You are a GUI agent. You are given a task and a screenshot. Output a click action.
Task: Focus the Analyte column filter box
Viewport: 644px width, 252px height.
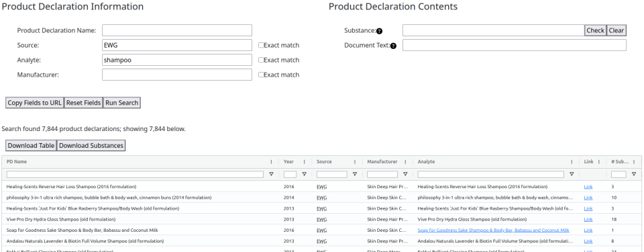pyautogui.click(x=491, y=175)
